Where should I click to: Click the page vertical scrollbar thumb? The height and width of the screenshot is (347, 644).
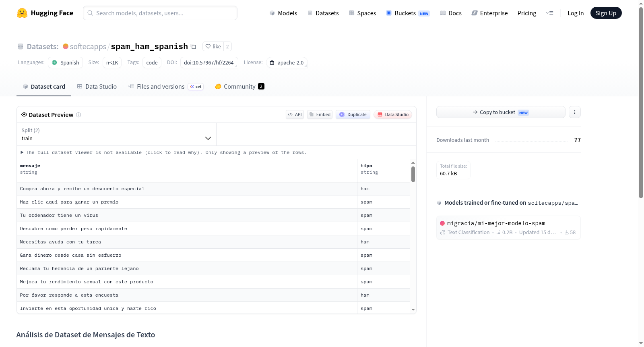(x=641, y=102)
